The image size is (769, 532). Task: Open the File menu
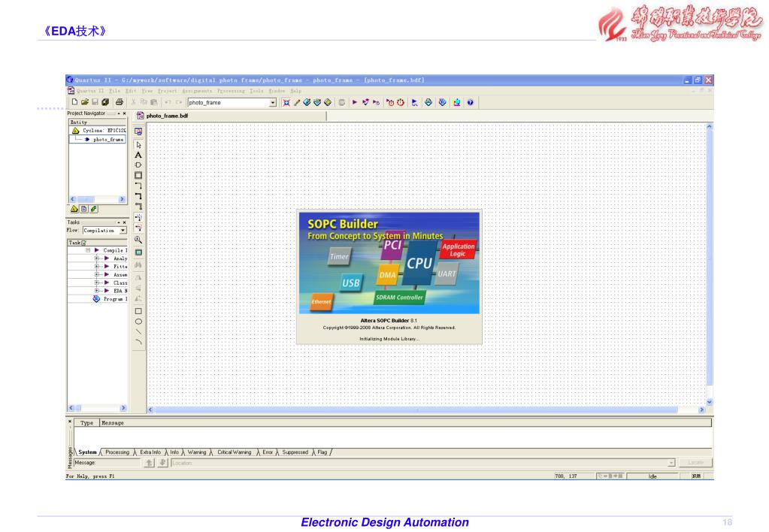pyautogui.click(x=114, y=91)
